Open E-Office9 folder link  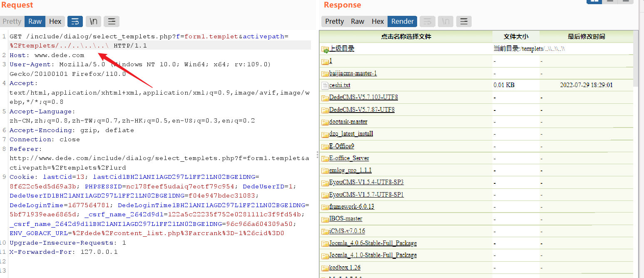point(341,146)
